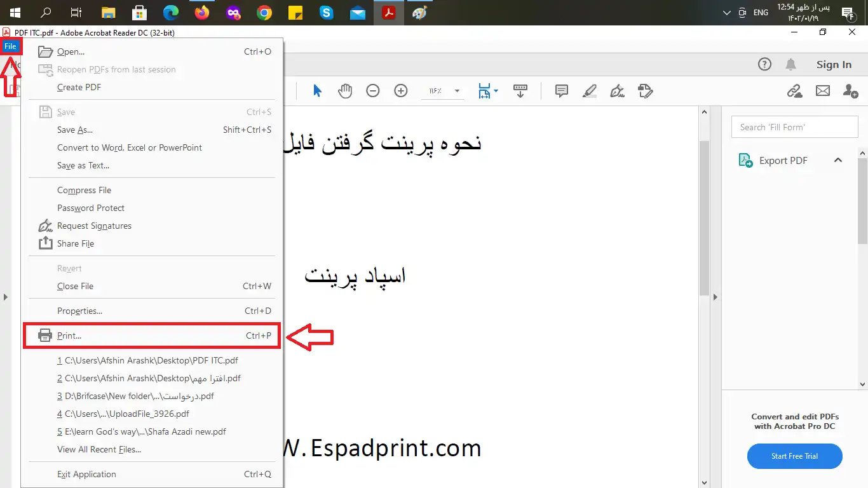Click the share with others person icon
This screenshot has width=868, height=488.
point(850,91)
